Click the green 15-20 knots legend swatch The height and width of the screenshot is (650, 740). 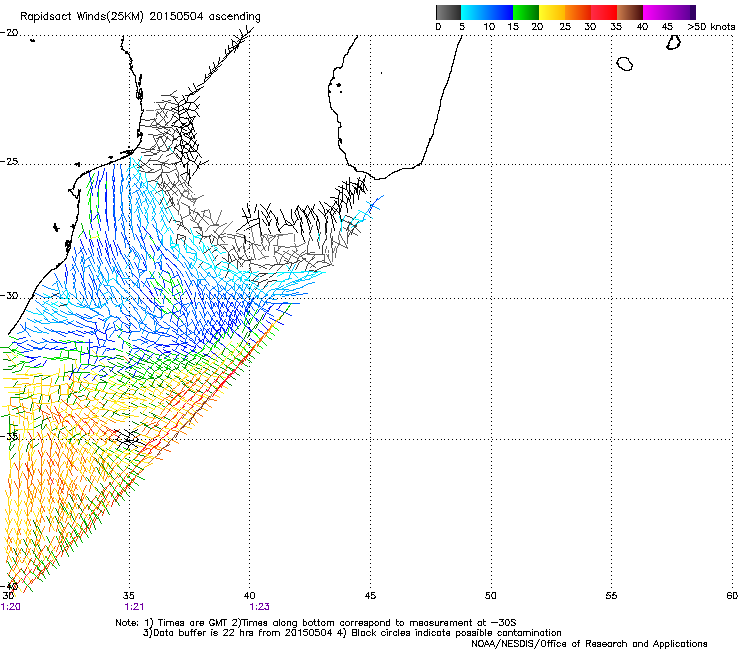526,12
